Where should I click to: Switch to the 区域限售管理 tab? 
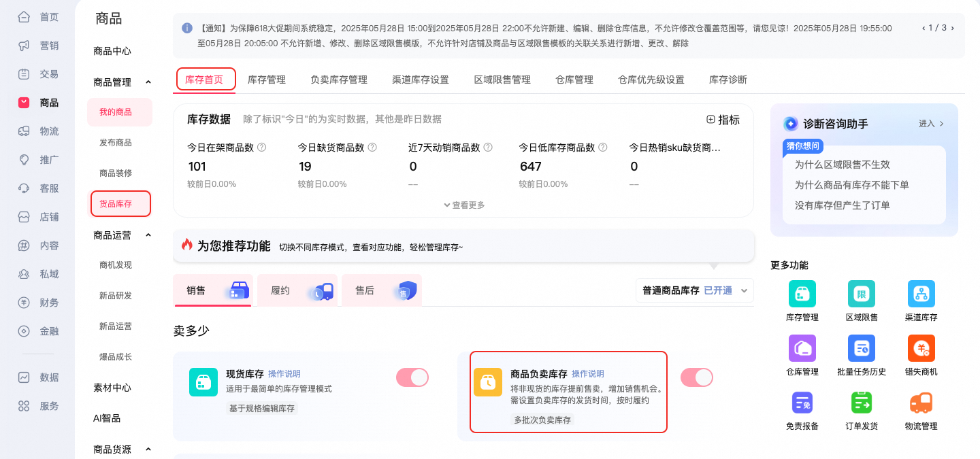pos(502,80)
